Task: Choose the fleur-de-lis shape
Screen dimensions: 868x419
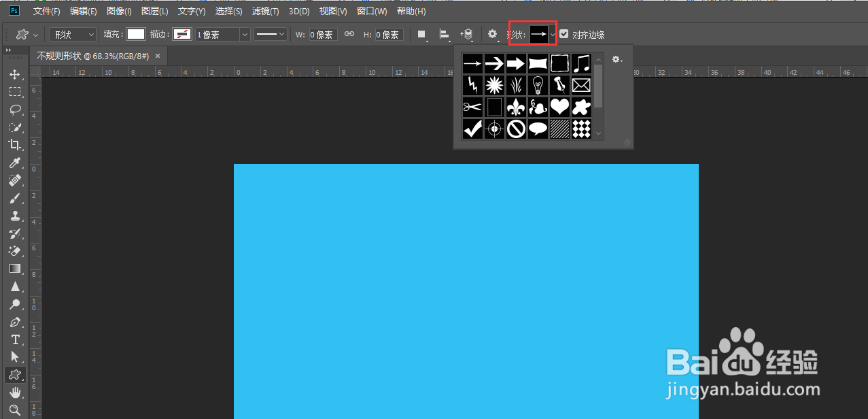Action: point(516,106)
